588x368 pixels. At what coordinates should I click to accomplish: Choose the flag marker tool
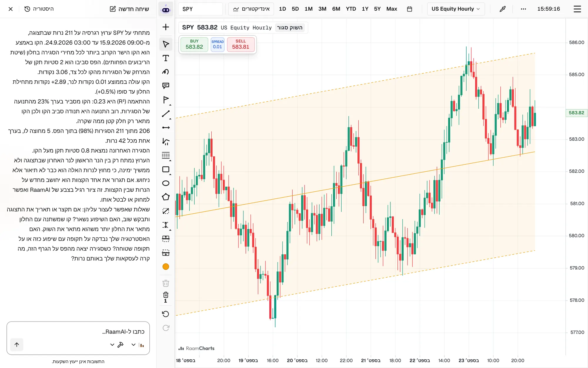[x=166, y=100]
